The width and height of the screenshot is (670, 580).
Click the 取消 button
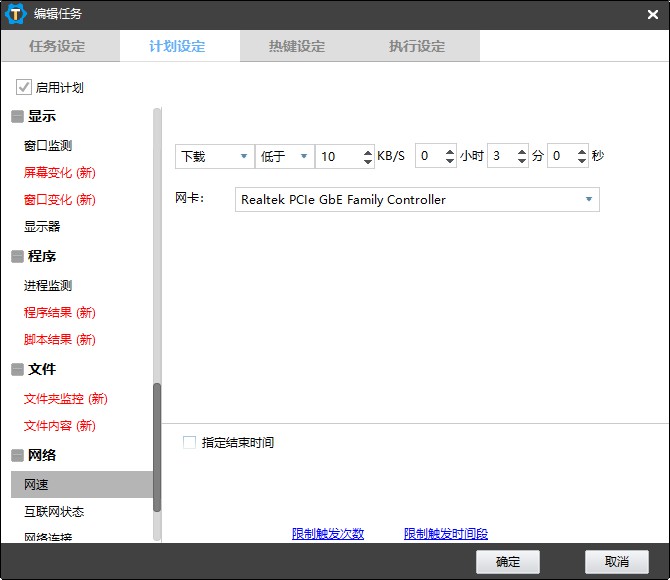(617, 562)
